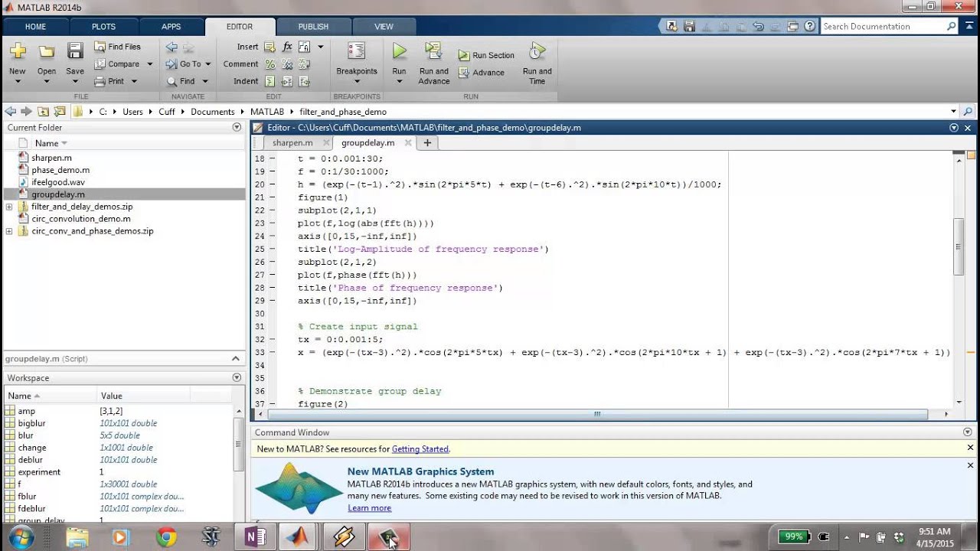Add a new editor tab with plus
Viewport: 980px width, 551px height.
click(427, 143)
